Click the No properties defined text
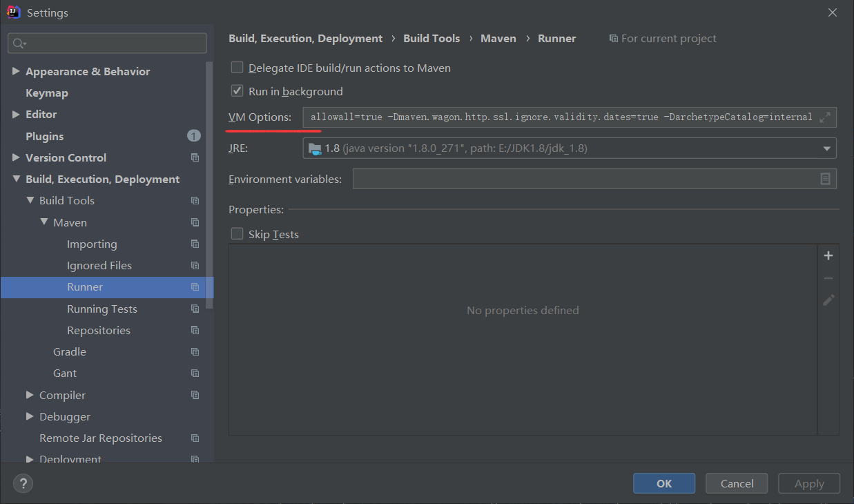 point(523,311)
